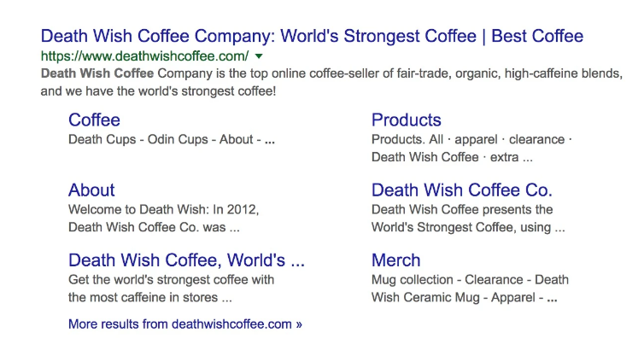
Task: Open the Merch sitelink
Action: coord(396,260)
